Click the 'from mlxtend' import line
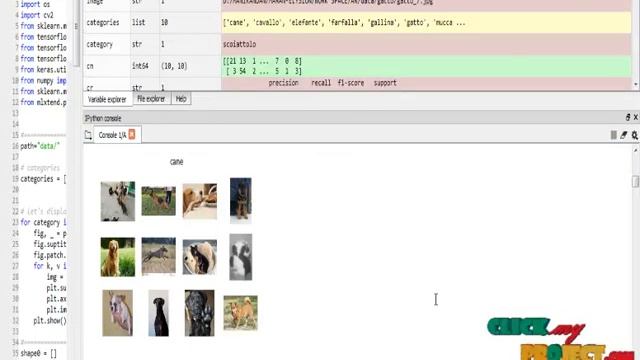Screen dimensions: 640x360 pyautogui.click(x=43, y=102)
